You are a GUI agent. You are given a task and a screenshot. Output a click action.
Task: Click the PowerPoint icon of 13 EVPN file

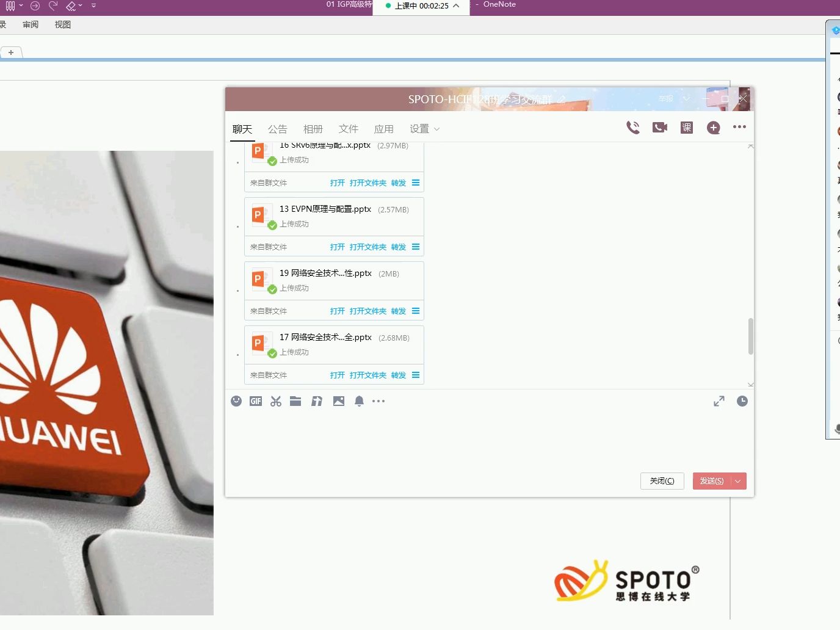[x=261, y=216]
